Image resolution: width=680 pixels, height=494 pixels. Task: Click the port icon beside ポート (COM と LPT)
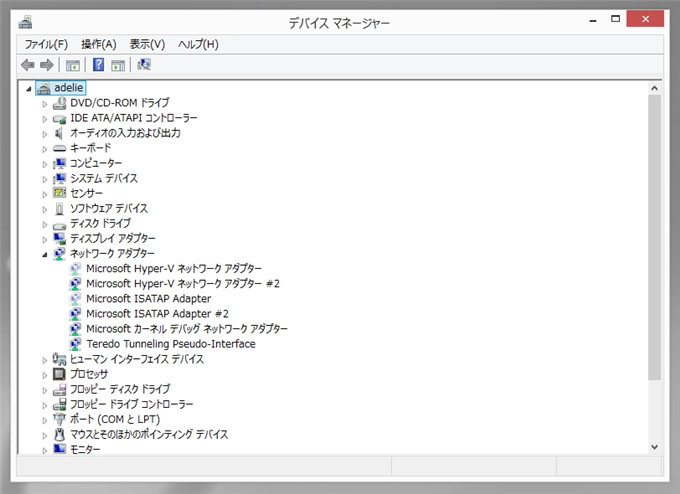59,419
